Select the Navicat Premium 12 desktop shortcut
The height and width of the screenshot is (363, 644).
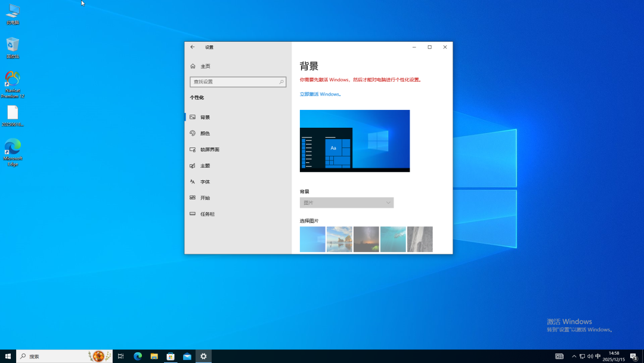pos(13,85)
